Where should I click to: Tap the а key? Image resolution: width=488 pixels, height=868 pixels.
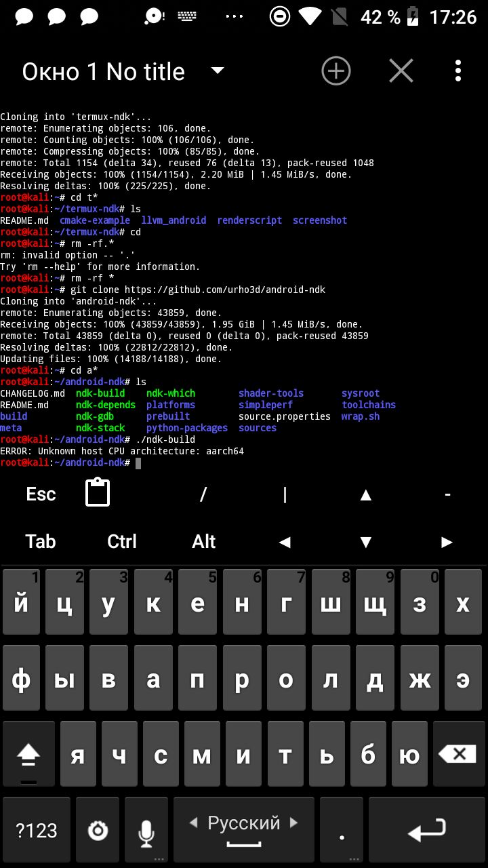pyautogui.click(x=153, y=677)
